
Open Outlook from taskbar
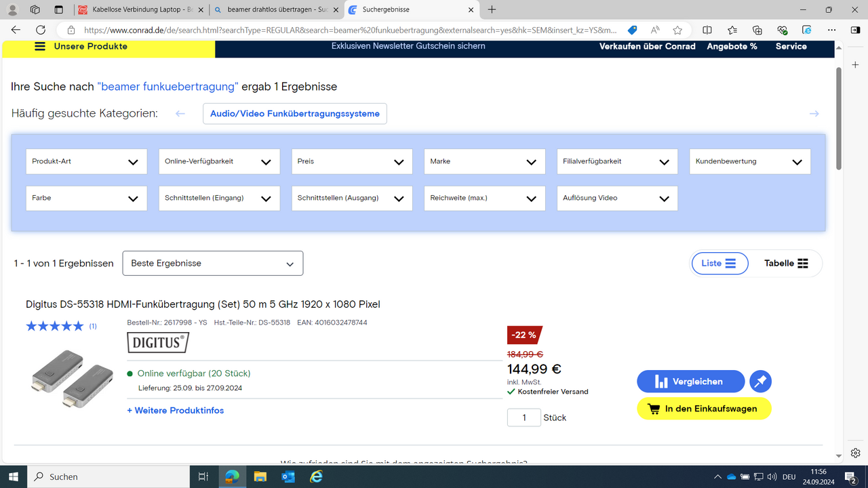[288, 476]
